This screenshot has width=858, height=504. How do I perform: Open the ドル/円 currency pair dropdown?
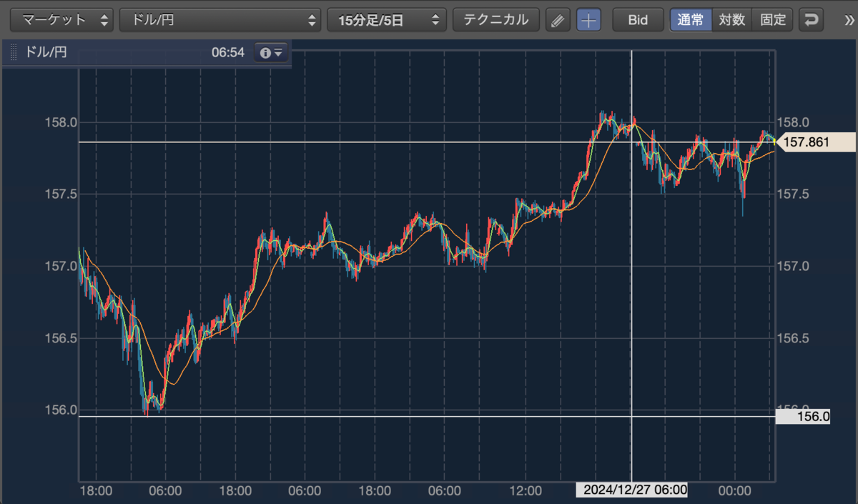click(220, 20)
